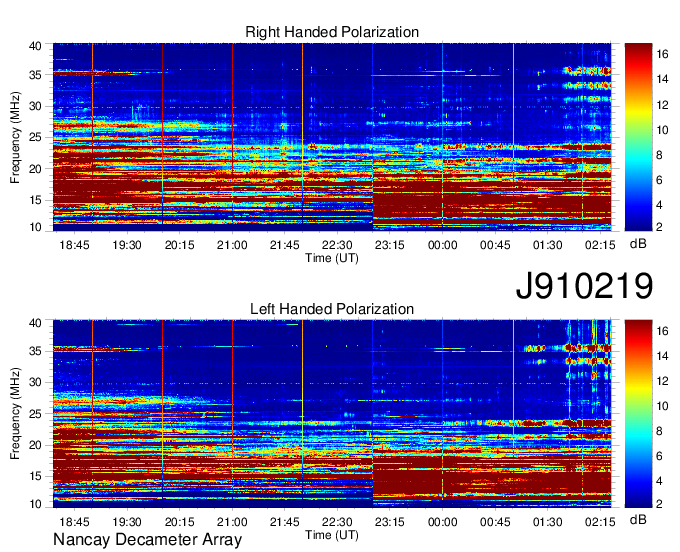Screen dimensions: 680x552
Task: Click the 'Right Handed Polarization' plot title
Action: pos(332,32)
